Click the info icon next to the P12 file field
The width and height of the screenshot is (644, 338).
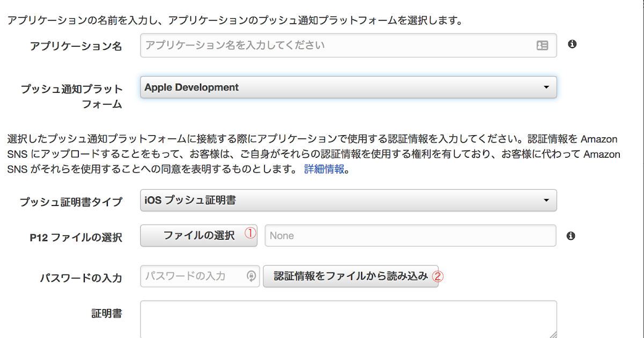pos(572,235)
